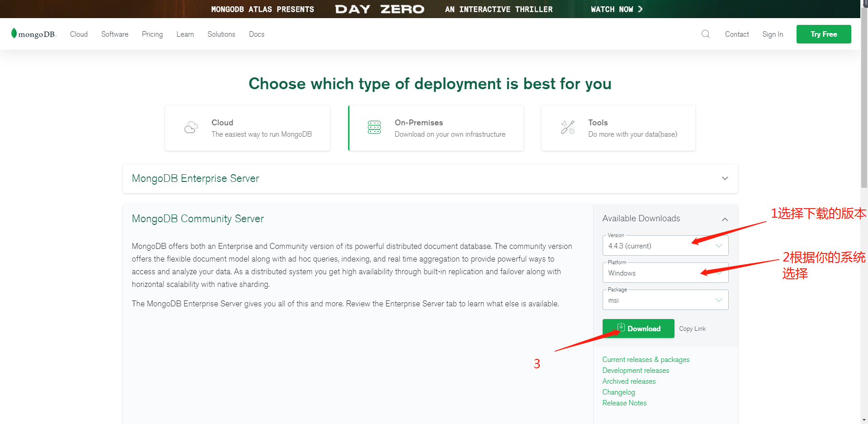Collapse the Available Downloads panel
868x424 pixels.
pos(725,219)
